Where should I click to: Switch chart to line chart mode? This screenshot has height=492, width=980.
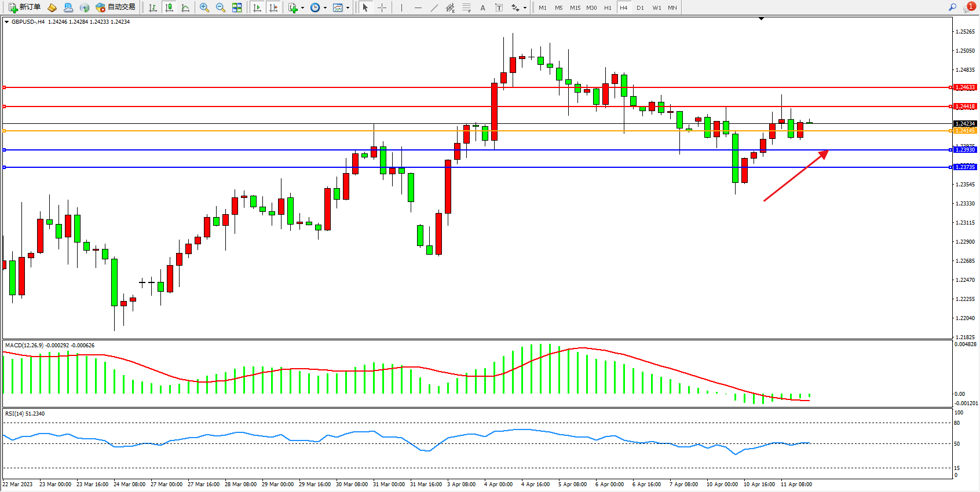tap(185, 8)
